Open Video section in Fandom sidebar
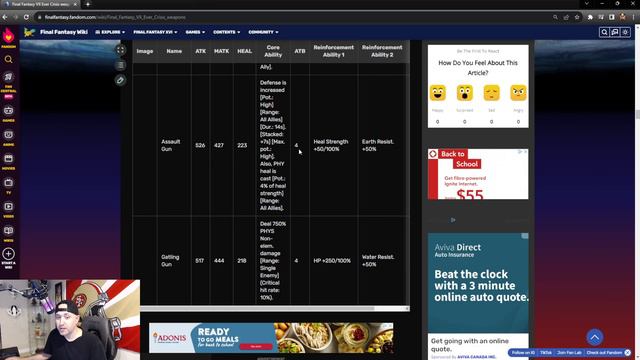The image size is (640, 360). click(x=9, y=209)
